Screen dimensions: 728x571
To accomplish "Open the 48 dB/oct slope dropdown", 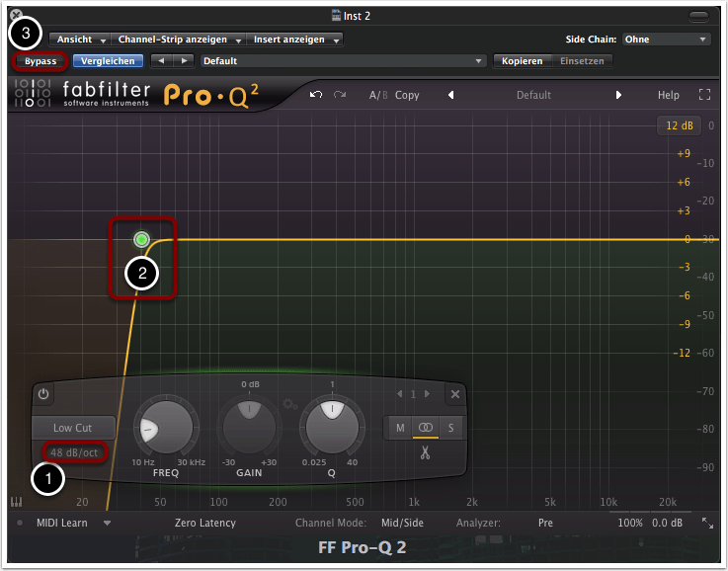I will pyautogui.click(x=74, y=452).
